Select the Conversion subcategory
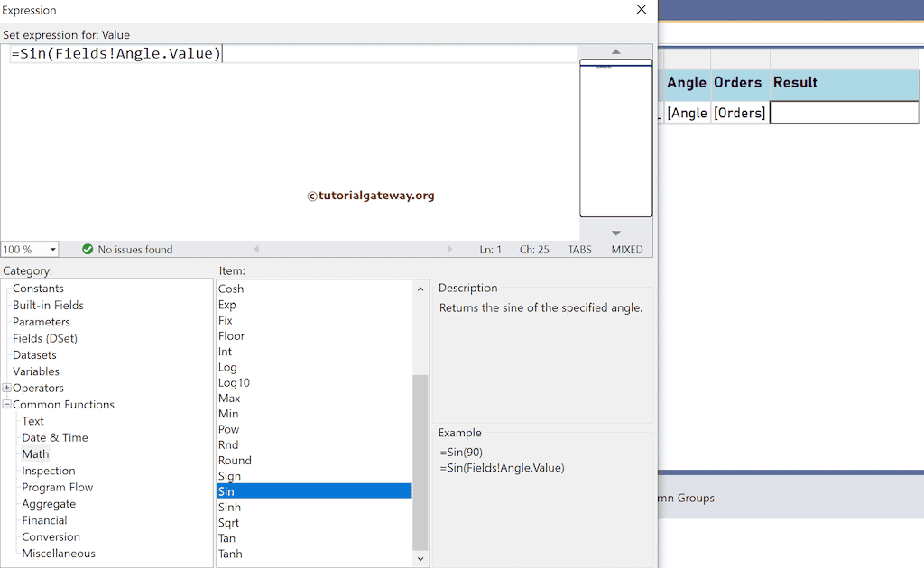The image size is (924, 568). [51, 536]
